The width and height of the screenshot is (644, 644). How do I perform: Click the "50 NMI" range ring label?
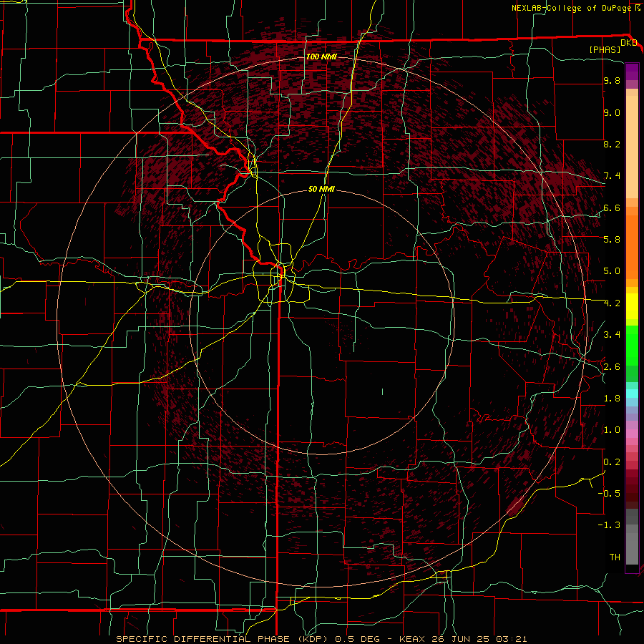pos(321,189)
